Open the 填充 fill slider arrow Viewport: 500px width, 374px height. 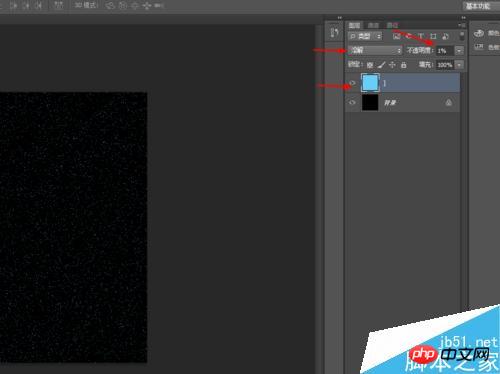(x=459, y=65)
